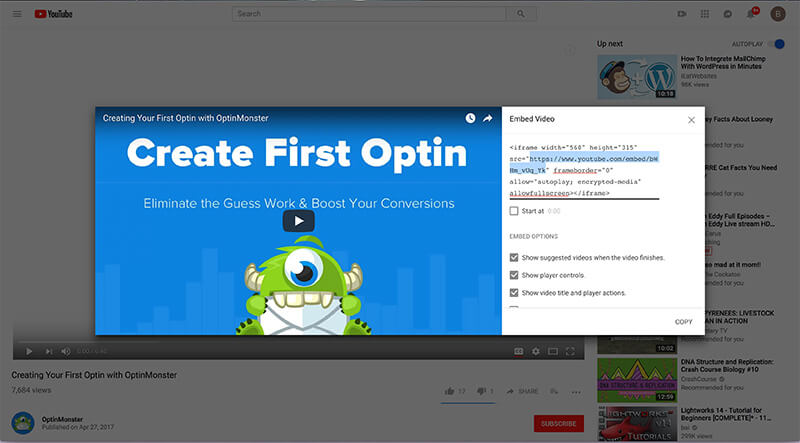Viewport: 800px width, 443px height.
Task: Mute the main player volume
Action: click(x=66, y=351)
